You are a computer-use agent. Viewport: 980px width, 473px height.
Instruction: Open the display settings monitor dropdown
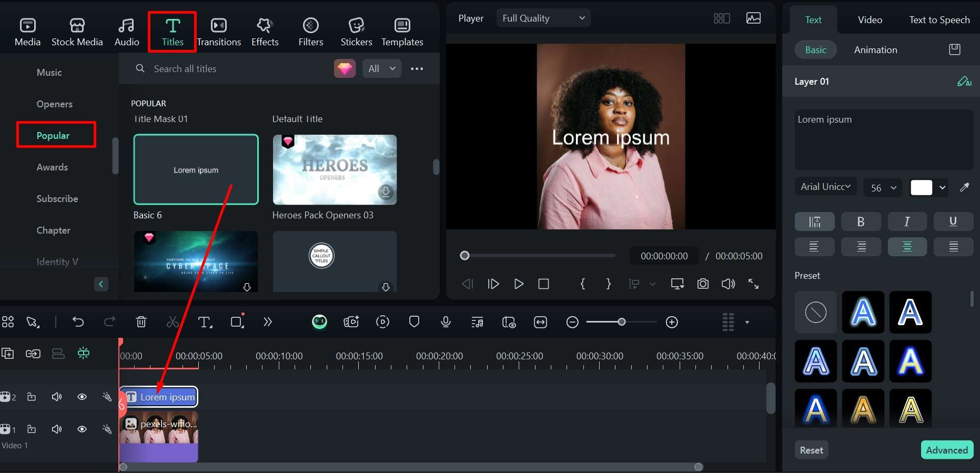pos(677,284)
